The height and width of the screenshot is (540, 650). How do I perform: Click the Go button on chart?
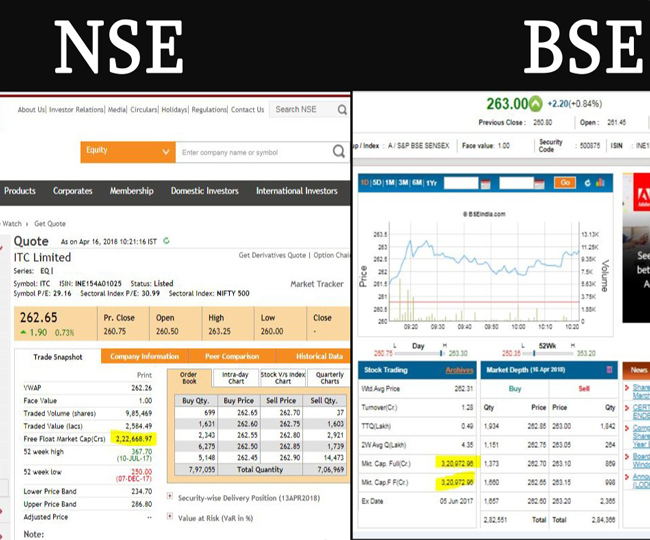click(565, 183)
